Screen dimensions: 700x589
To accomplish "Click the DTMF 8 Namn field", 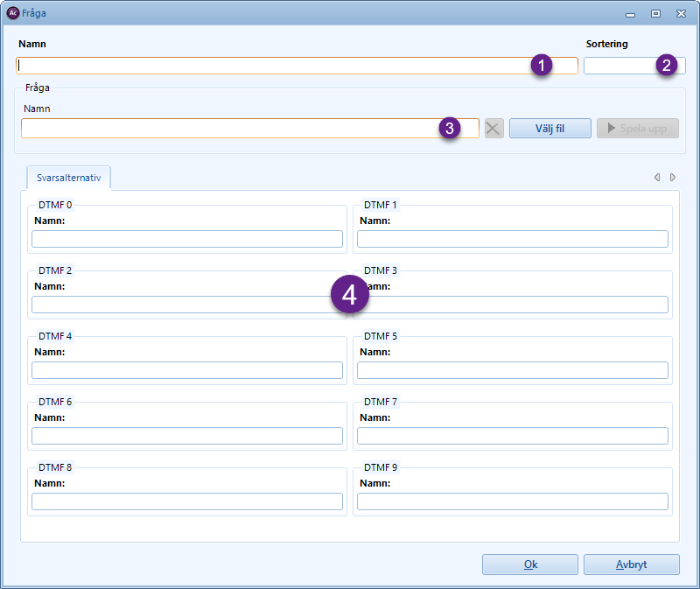I will [187, 501].
